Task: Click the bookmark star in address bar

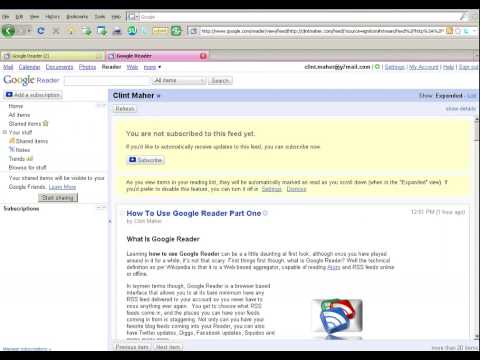Action: pos(458,31)
